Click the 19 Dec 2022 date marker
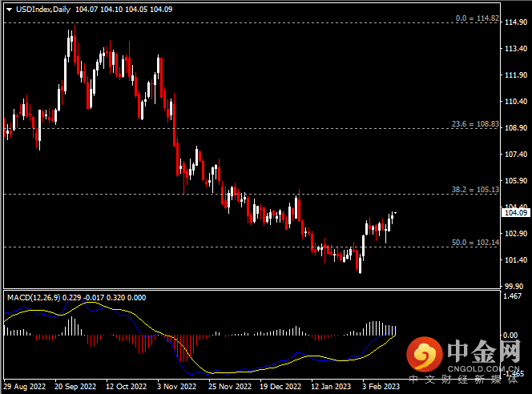The height and width of the screenshot is (394, 532). pyautogui.click(x=280, y=386)
